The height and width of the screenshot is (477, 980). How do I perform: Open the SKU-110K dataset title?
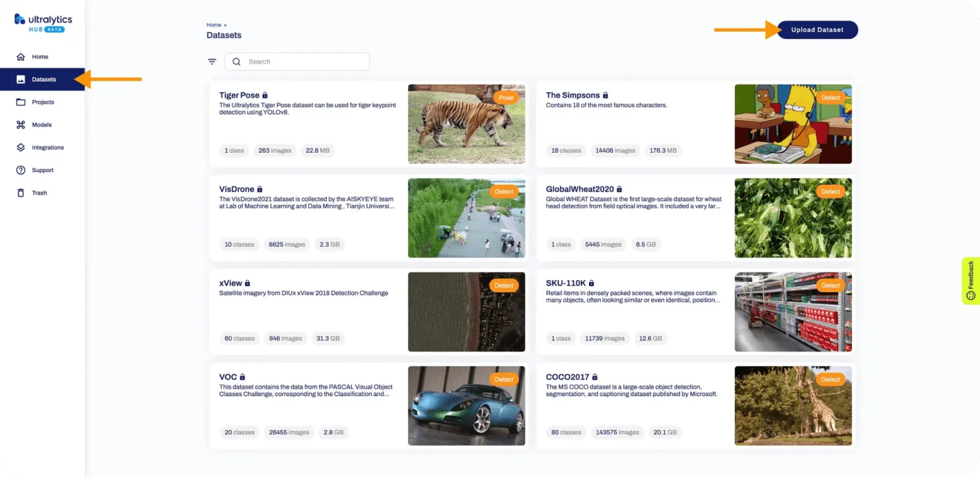click(566, 283)
